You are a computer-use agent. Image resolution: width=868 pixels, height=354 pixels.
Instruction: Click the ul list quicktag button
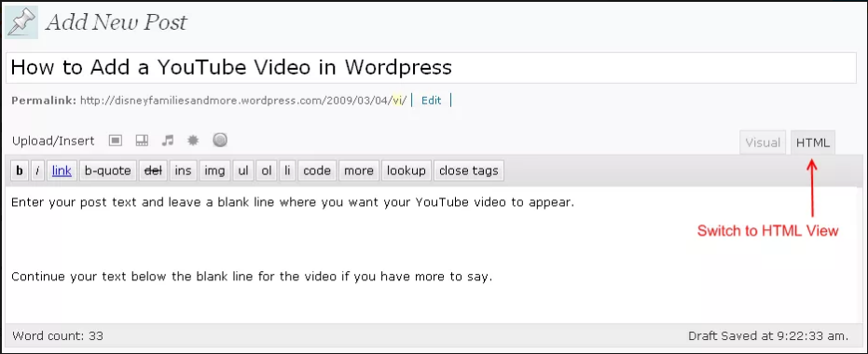coord(243,170)
